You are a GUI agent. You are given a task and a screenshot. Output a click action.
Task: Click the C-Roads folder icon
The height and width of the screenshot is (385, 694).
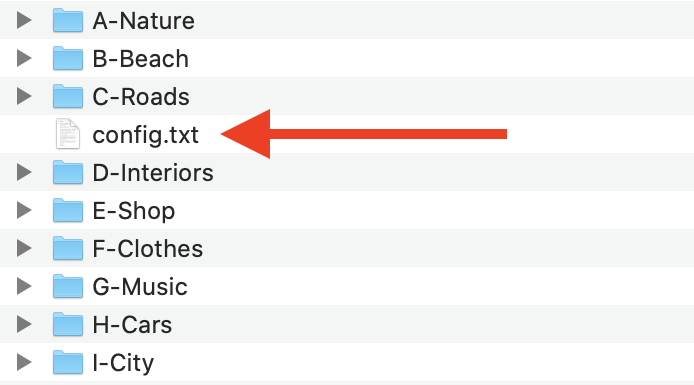pos(68,96)
